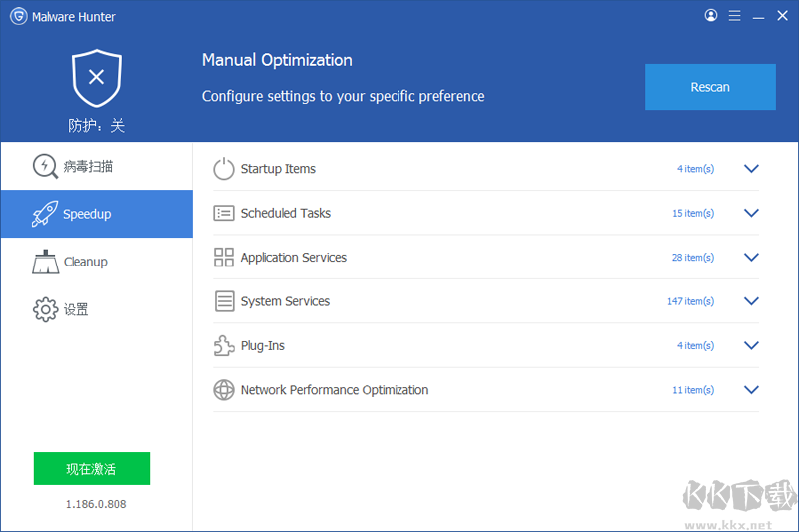The image size is (799, 532).
Task: Open the hamburger menu in title bar
Action: pos(735,16)
